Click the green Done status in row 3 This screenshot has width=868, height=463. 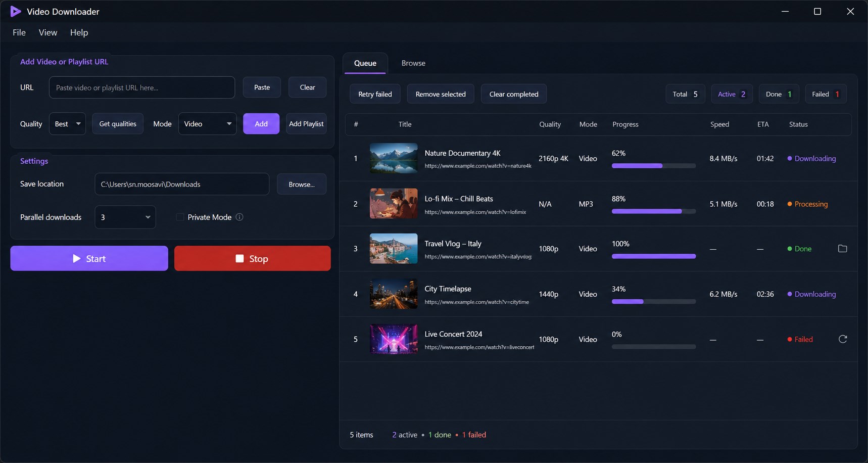799,249
